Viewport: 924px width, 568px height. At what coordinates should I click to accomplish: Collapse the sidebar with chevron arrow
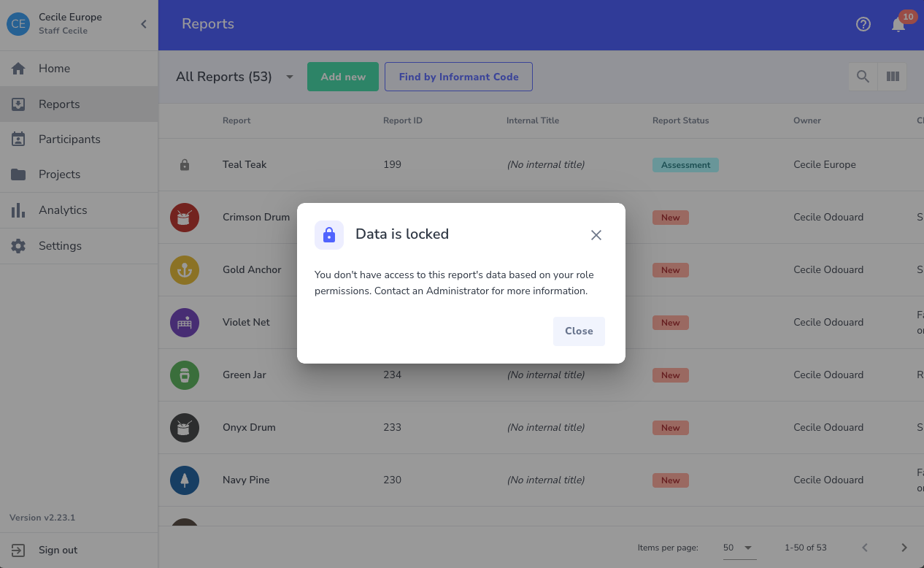[144, 24]
